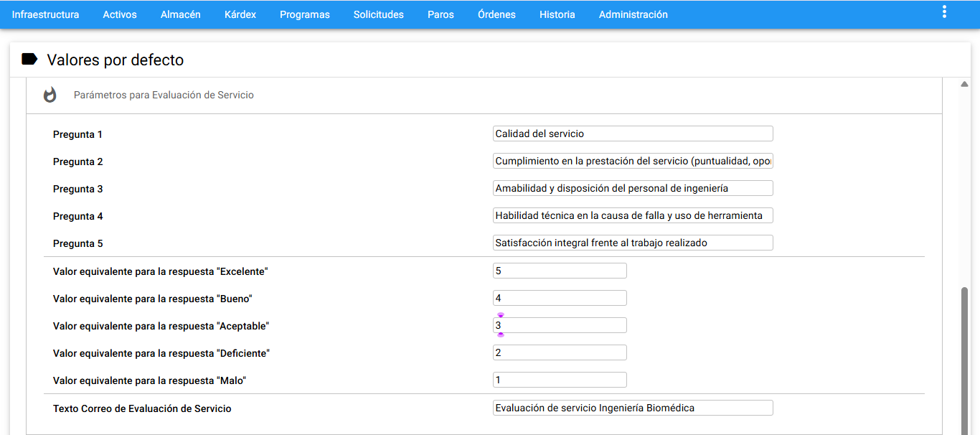Open the Paros menu

(x=440, y=14)
